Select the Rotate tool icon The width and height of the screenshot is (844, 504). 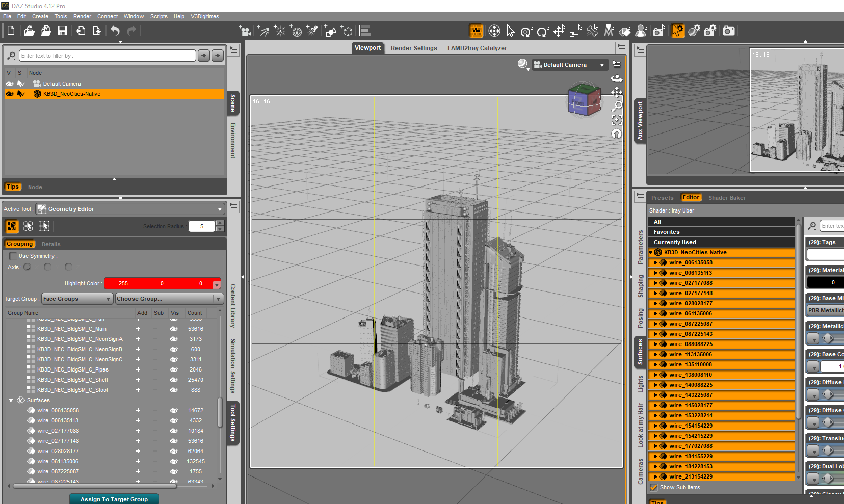coord(543,31)
